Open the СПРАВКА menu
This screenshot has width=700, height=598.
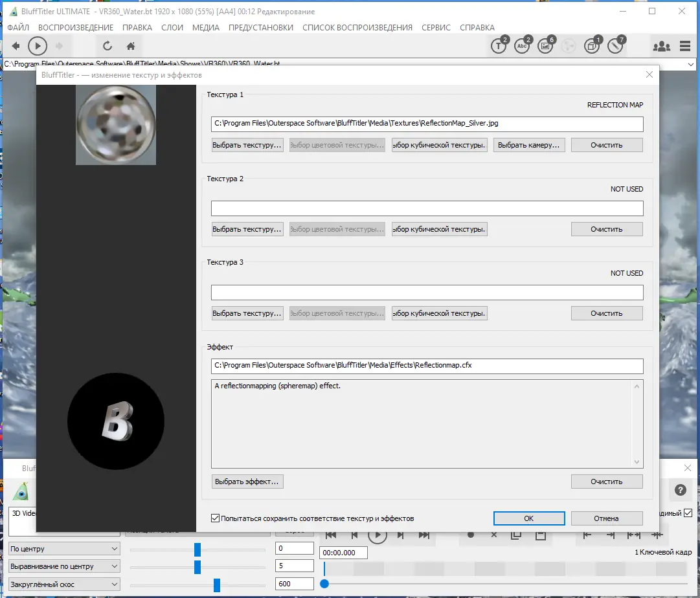coord(477,28)
